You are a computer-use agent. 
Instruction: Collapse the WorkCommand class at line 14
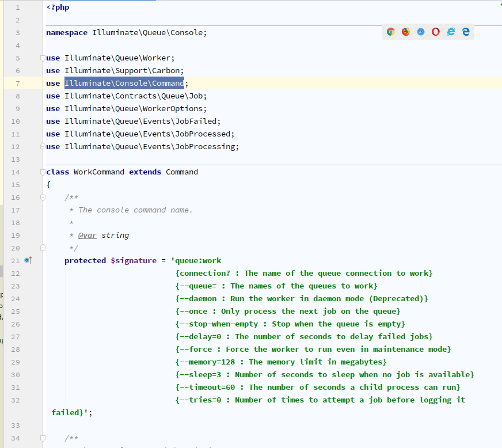pos(43,172)
